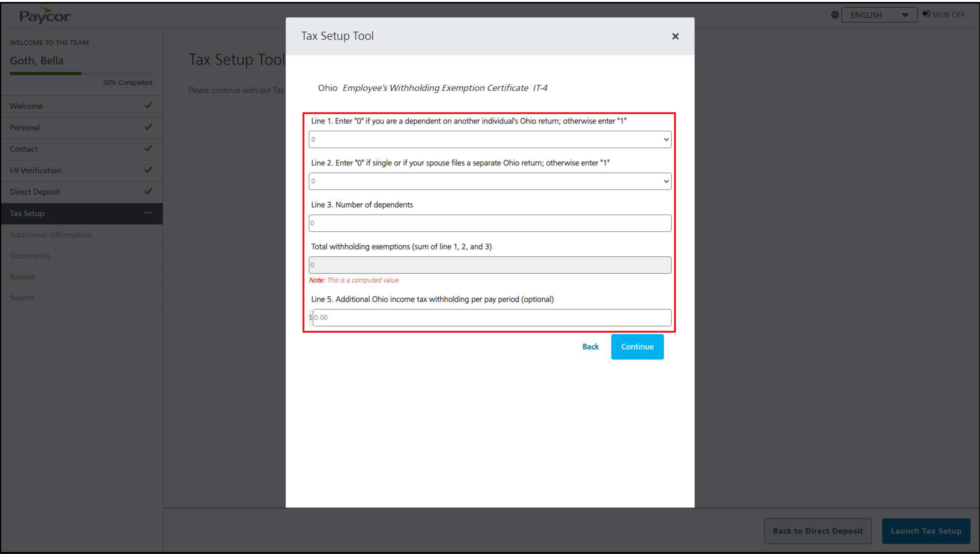980x554 pixels.
Task: Click the globe language icon
Action: pyautogui.click(x=835, y=15)
